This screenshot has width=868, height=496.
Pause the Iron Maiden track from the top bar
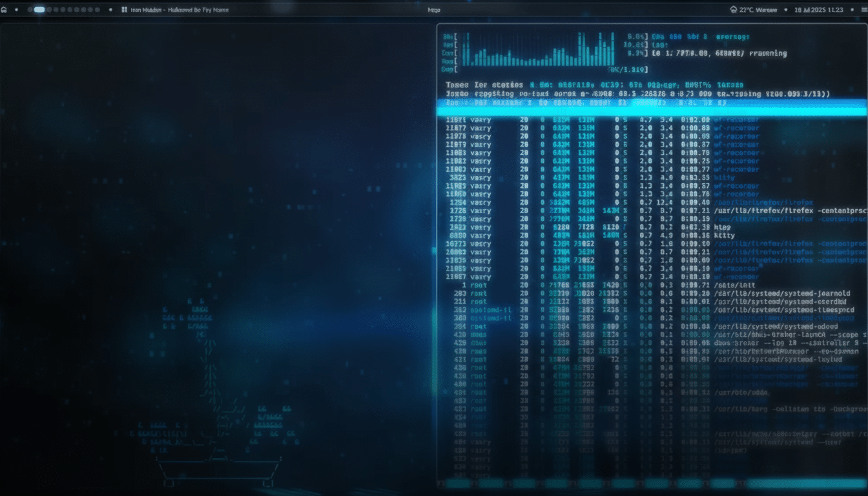click(124, 10)
